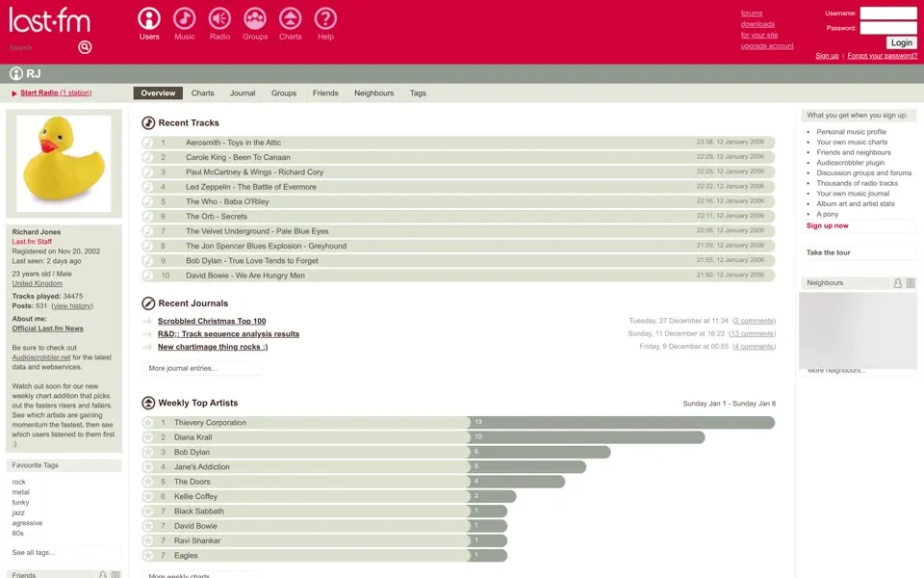
Task: Click Neighbours panel list view icon
Action: [x=911, y=283]
